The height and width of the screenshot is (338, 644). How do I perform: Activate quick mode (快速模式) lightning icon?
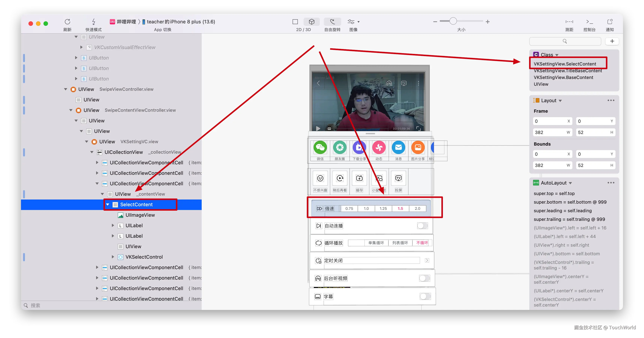click(x=94, y=22)
